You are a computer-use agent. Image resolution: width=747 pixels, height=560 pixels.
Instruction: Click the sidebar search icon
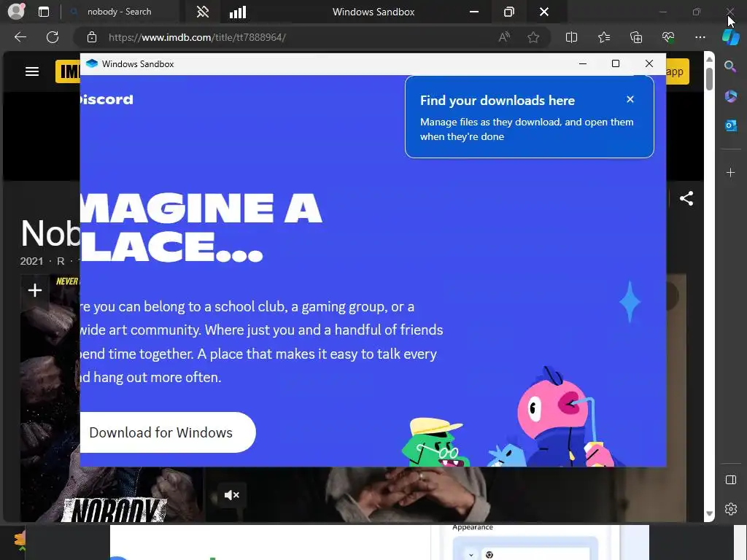click(730, 66)
